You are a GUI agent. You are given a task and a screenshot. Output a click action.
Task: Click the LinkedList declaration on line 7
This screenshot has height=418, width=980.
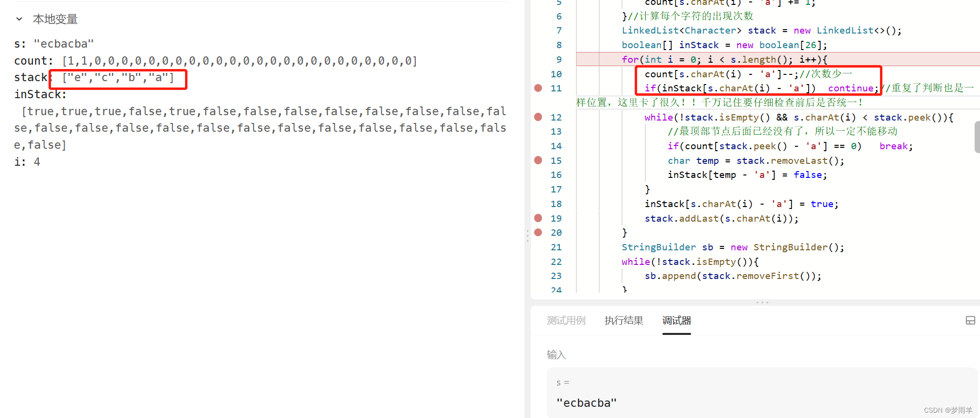pos(761,30)
